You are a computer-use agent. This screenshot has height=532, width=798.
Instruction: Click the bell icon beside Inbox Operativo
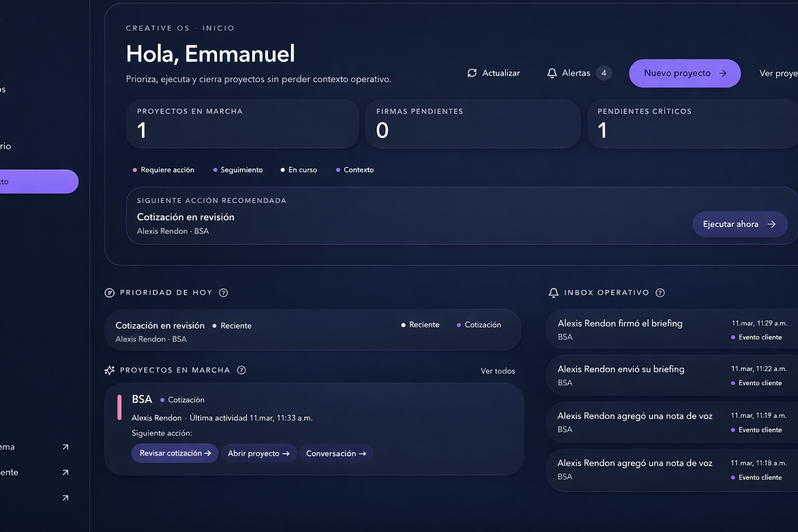[553, 292]
